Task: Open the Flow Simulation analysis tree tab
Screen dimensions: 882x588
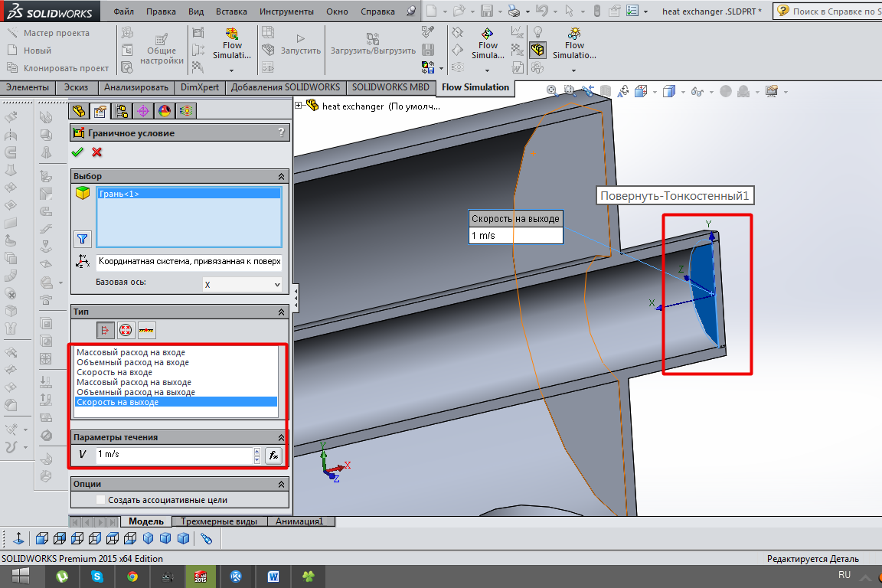Action: tap(185, 111)
